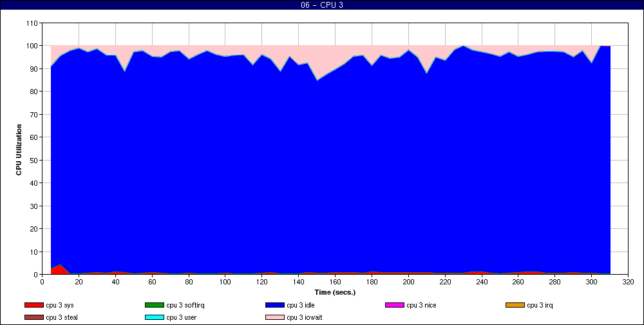The height and width of the screenshot is (325, 644).
Task: Click the brown cpu 3 steal legend swatch
Action: (33, 318)
